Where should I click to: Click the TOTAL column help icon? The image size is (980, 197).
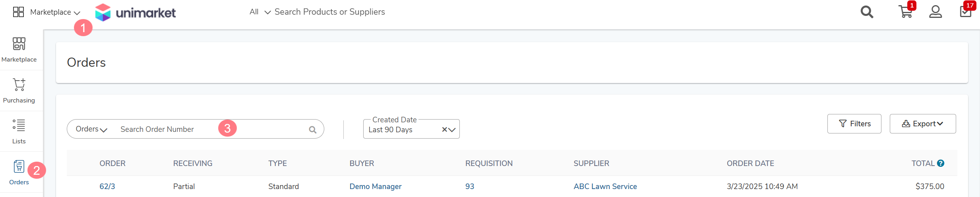coord(941,163)
